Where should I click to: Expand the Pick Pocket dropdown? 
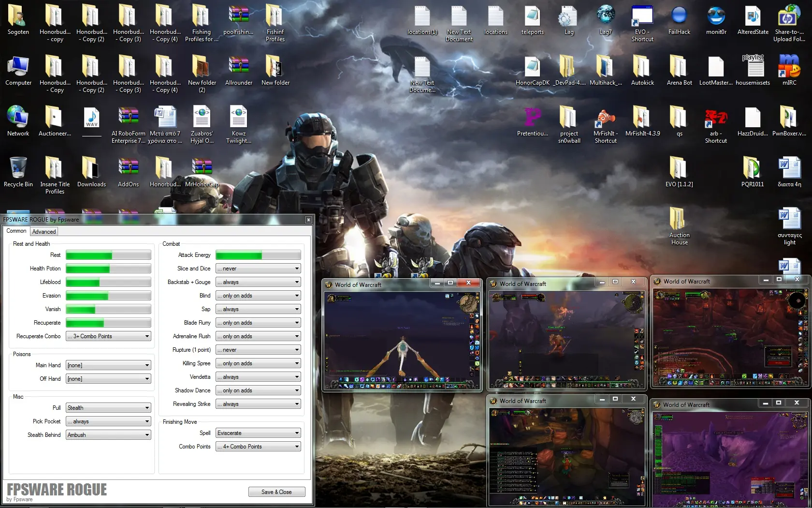108,421
